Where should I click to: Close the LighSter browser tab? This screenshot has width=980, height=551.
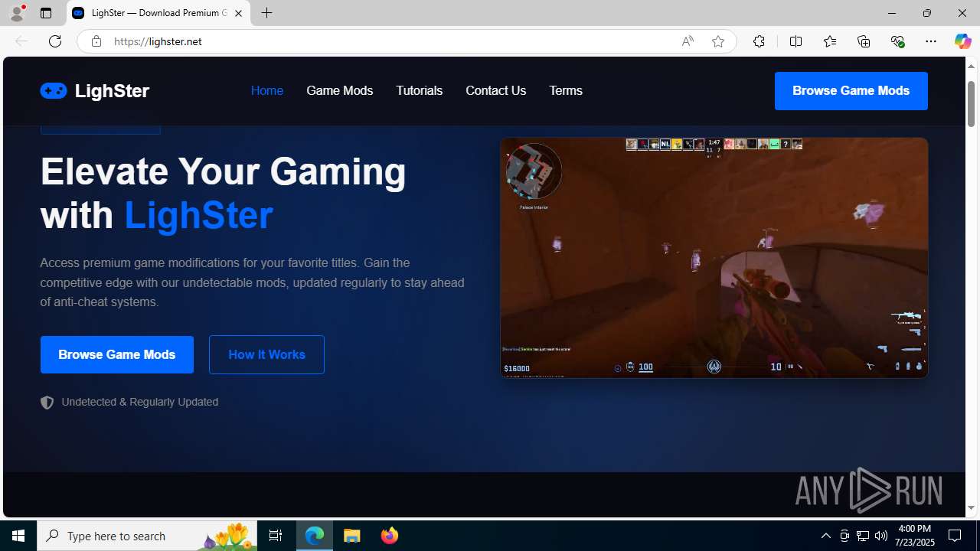tap(238, 13)
